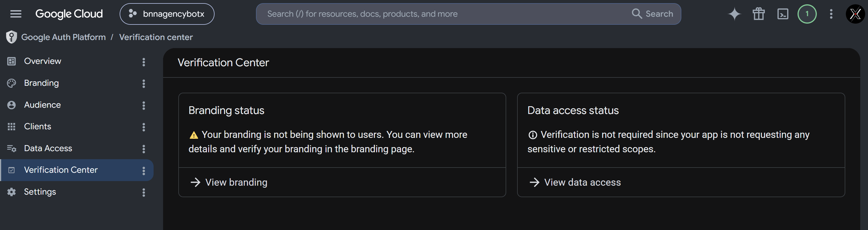
Task: Activate the Cloud Shell terminal icon
Action: coord(782,14)
